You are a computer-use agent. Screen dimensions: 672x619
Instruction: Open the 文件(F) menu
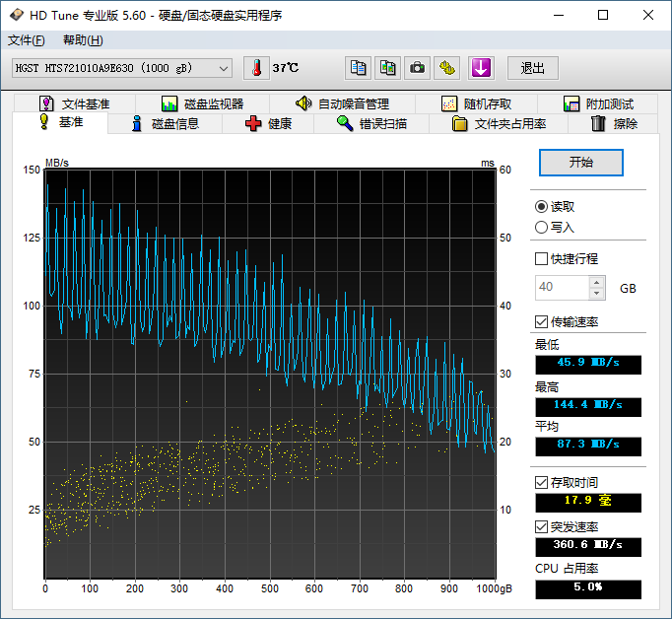[x=26, y=40]
